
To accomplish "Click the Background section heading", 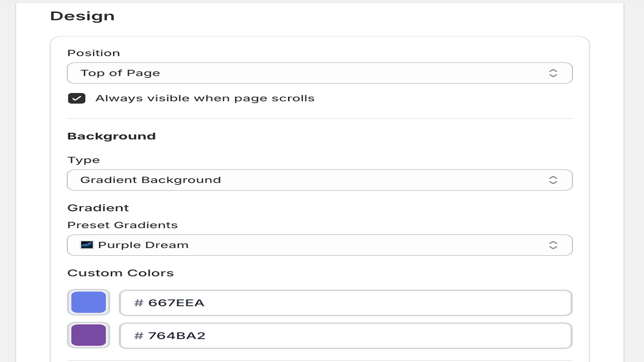I will (x=111, y=136).
